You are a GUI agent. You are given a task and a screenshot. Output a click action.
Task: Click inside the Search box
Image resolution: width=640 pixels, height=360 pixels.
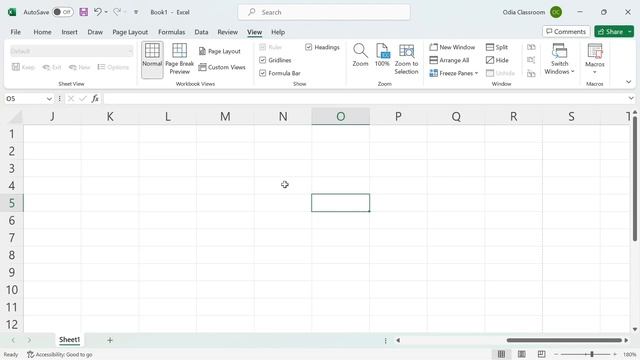coord(324,12)
